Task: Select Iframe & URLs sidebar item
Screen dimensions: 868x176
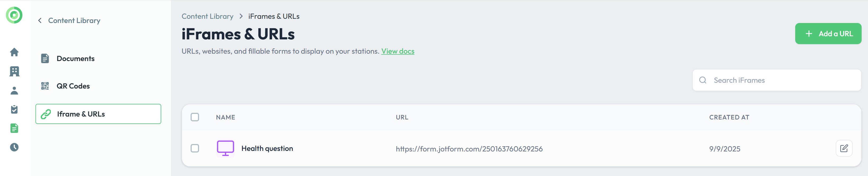Action: coord(98,114)
